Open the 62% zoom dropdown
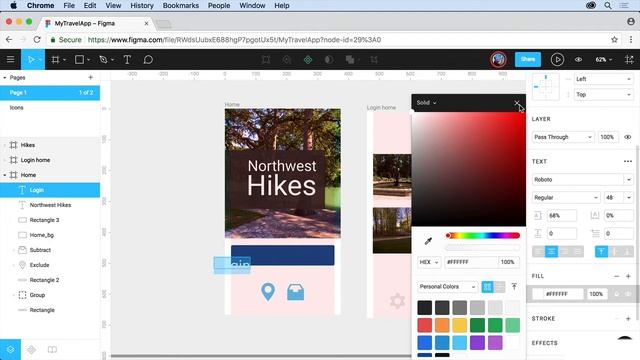This screenshot has width=640, height=360. coord(604,60)
